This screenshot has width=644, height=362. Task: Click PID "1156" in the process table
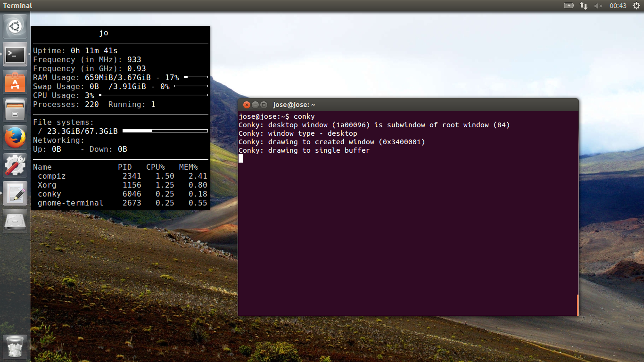[x=132, y=185]
